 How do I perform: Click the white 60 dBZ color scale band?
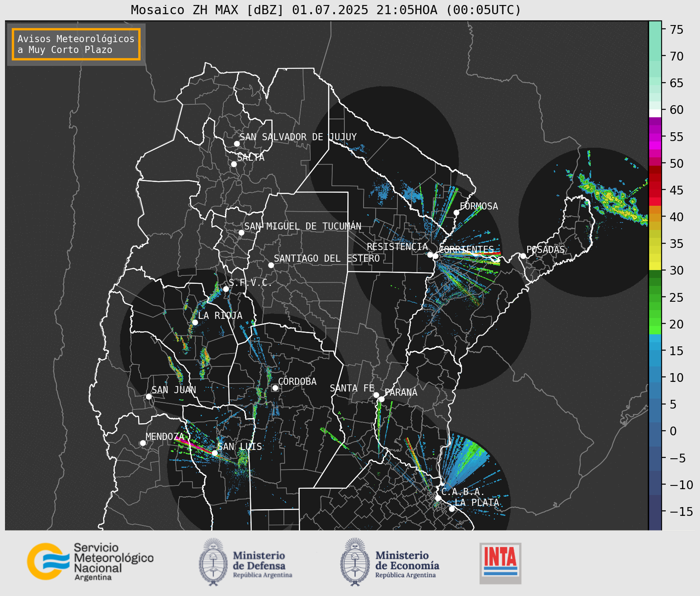tap(655, 113)
